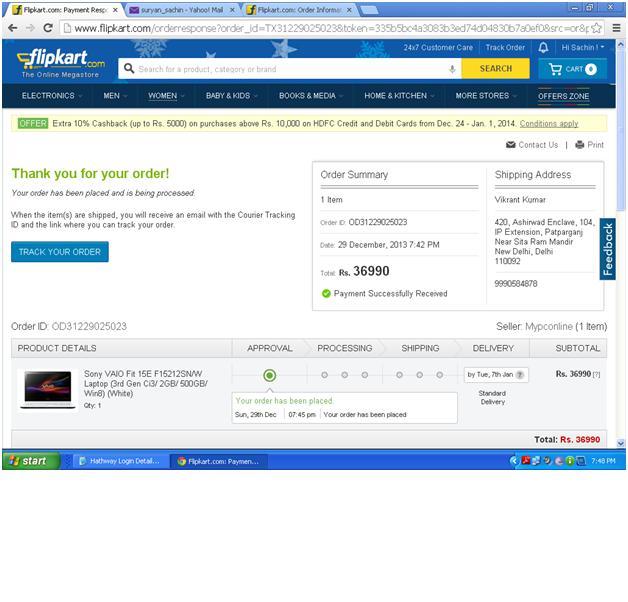The image size is (628, 602).
Task: Click the red tray icon
Action: click(526, 461)
